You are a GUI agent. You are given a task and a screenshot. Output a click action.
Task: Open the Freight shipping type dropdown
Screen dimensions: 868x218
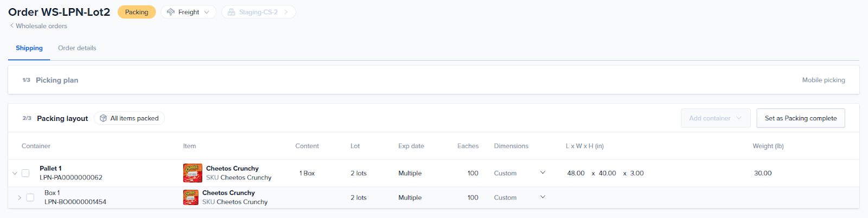189,12
